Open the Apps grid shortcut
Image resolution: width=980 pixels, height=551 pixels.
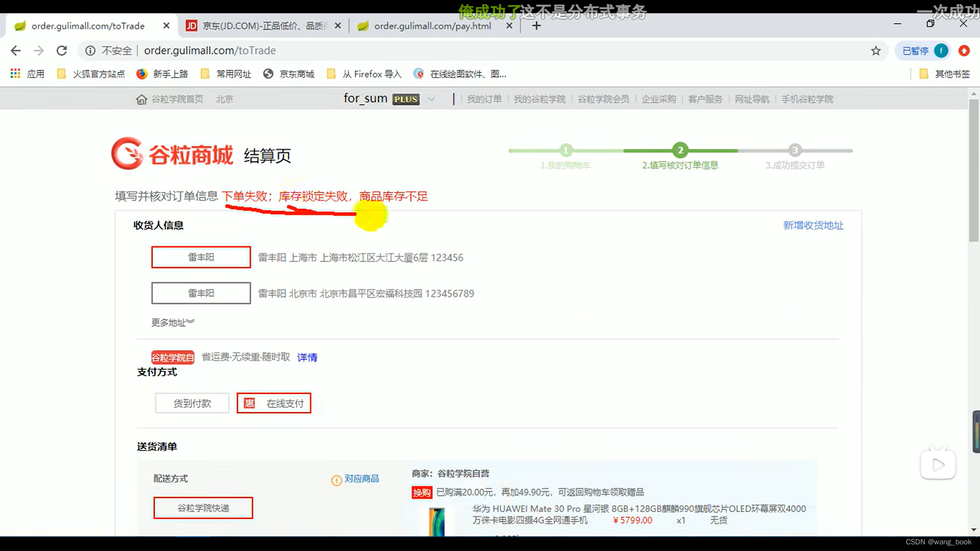[x=15, y=74]
